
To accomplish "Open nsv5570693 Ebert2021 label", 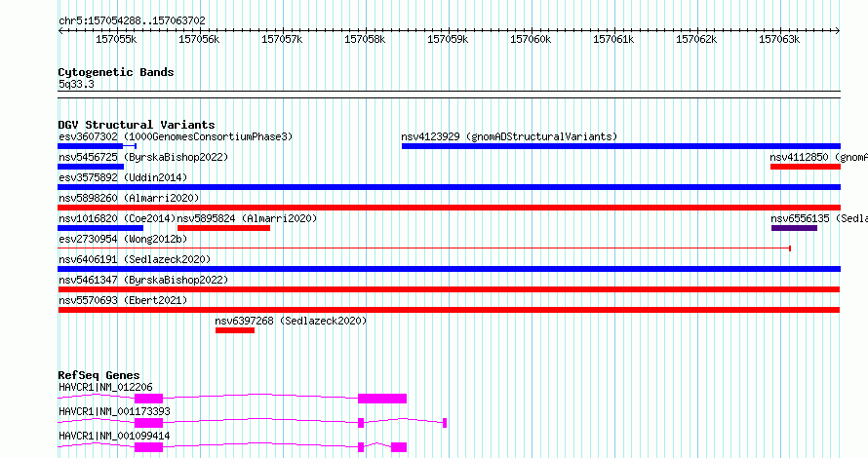I will (123, 300).
